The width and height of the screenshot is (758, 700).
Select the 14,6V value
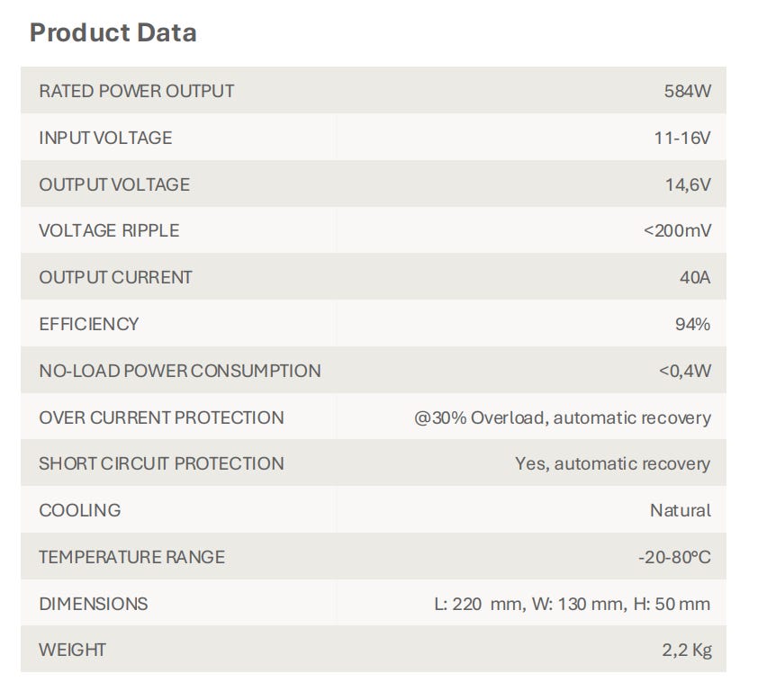click(x=688, y=184)
